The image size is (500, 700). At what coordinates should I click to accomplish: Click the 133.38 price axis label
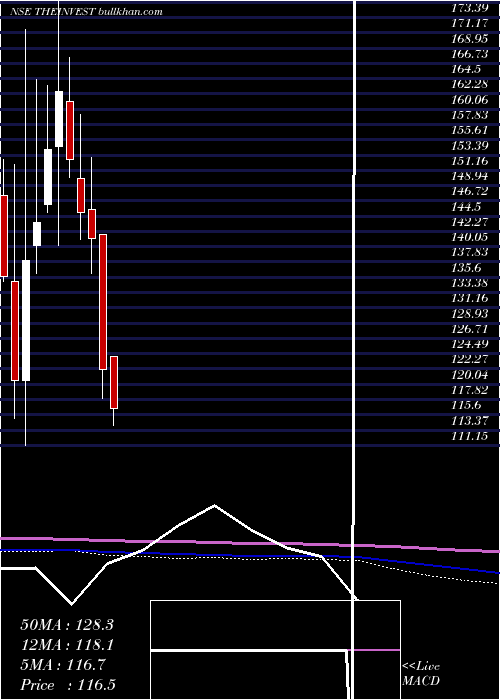470,283
